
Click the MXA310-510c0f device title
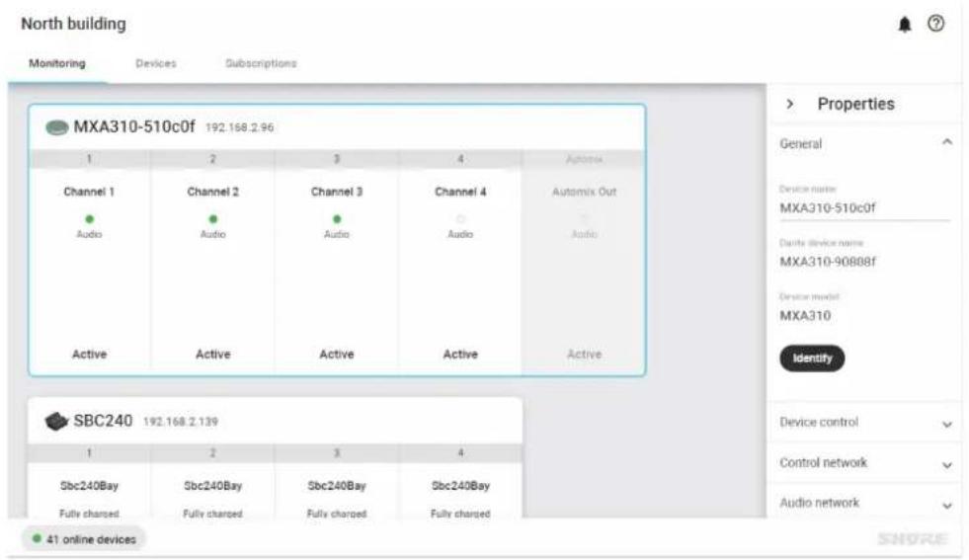134,126
